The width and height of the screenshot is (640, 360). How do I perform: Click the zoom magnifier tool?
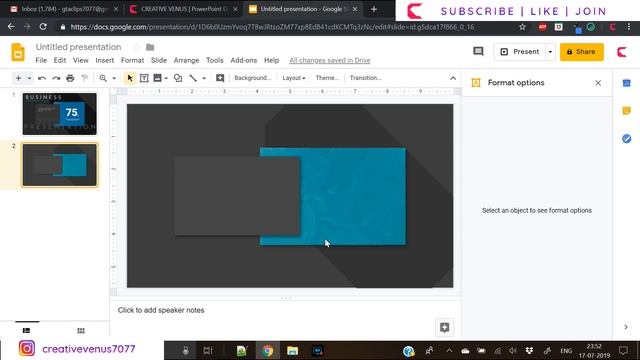pos(103,78)
